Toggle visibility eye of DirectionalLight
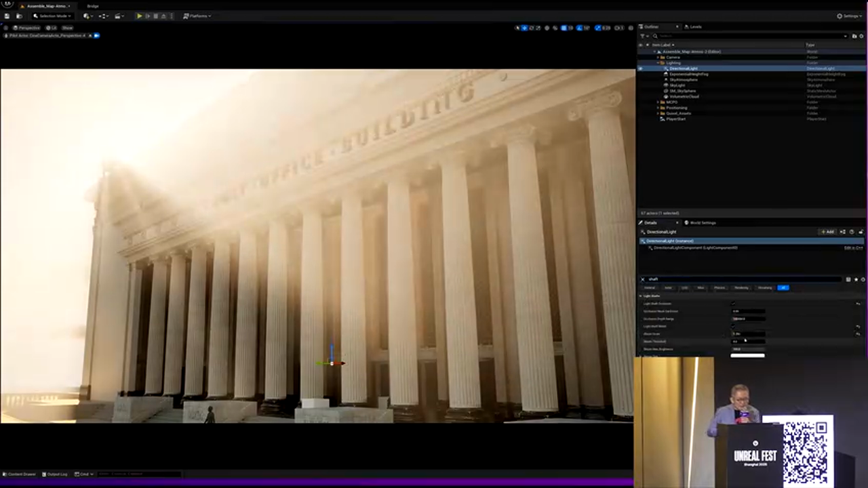Image resolution: width=868 pixels, height=488 pixels. tap(640, 68)
